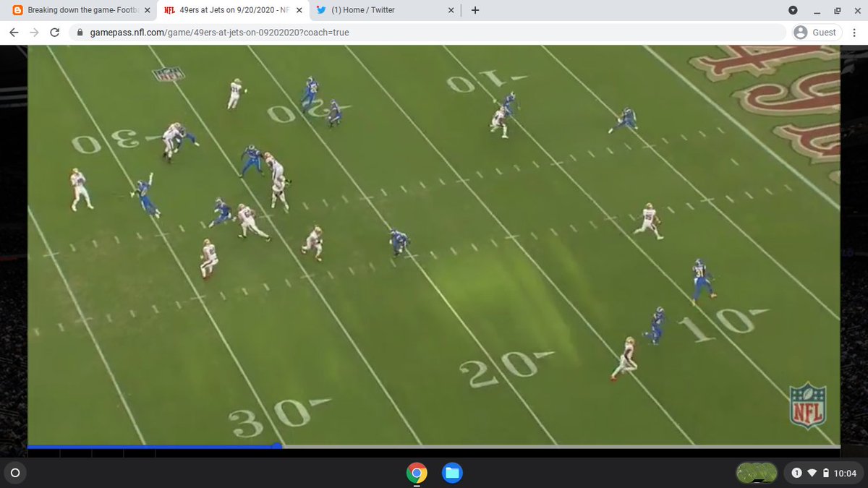Click the coaches film video frame

point(434,246)
